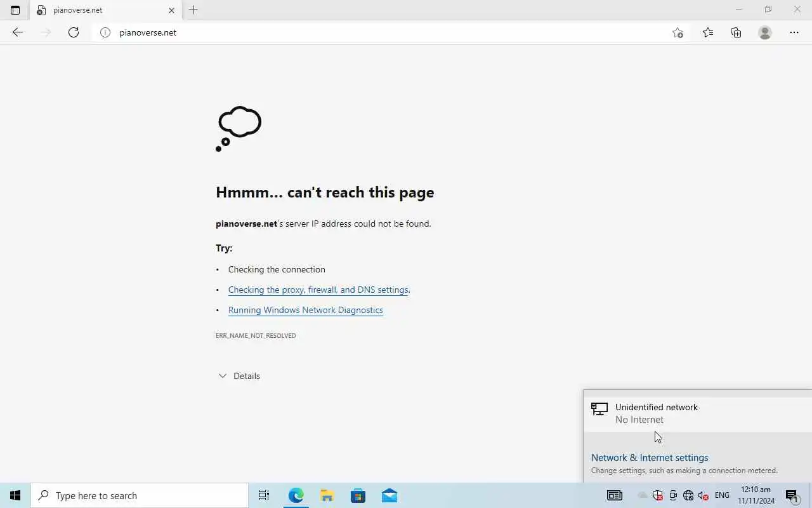812x508 pixels.
Task: Open News and interests taskbar icon
Action: tap(615, 495)
